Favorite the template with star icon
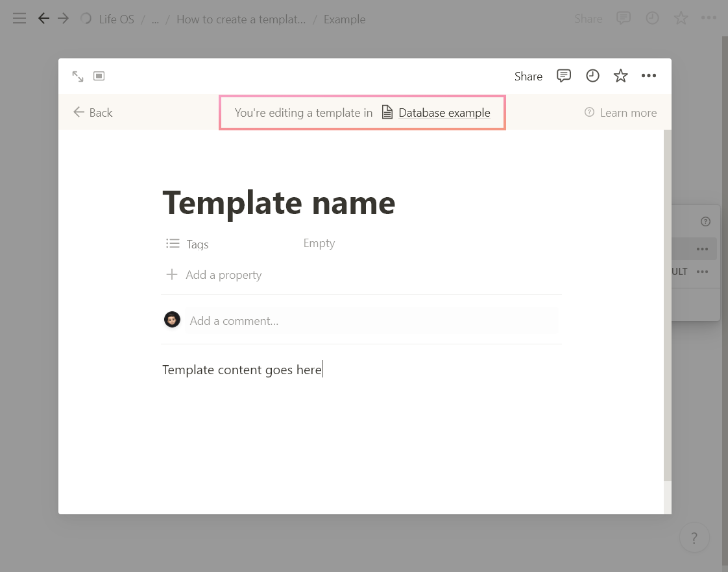Viewport: 728px width, 572px height. 621,76
